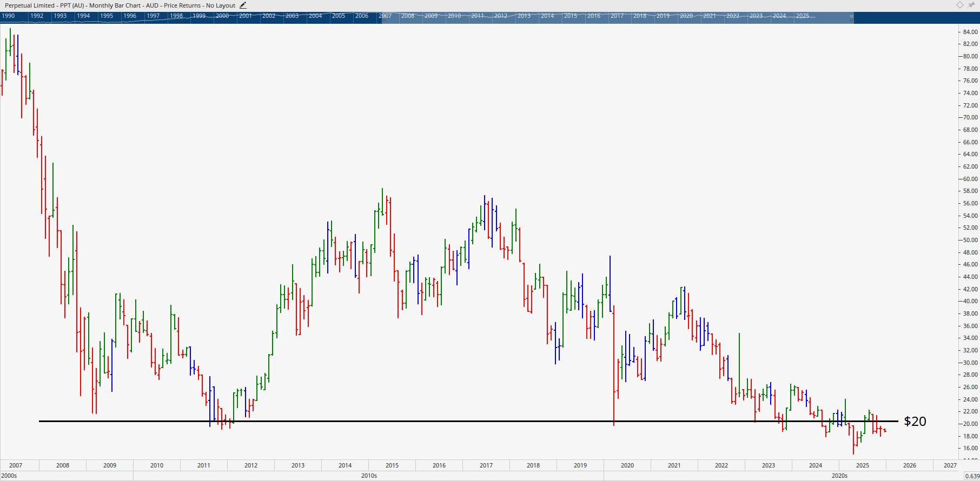Jump to 2004 in the navigator strip
The width and height of the screenshot is (980, 481).
point(315,16)
